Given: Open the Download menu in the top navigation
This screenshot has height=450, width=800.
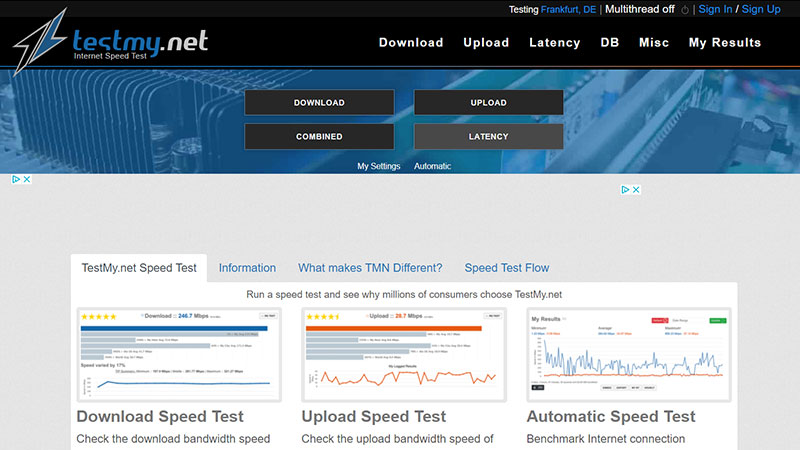Looking at the screenshot, I should click(x=410, y=43).
